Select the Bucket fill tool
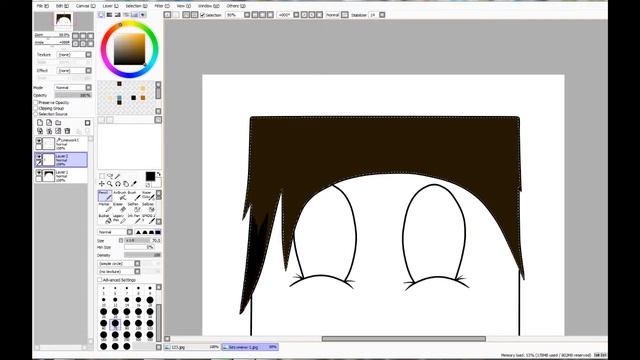Screen dimensions: 640x360 pos(105,219)
